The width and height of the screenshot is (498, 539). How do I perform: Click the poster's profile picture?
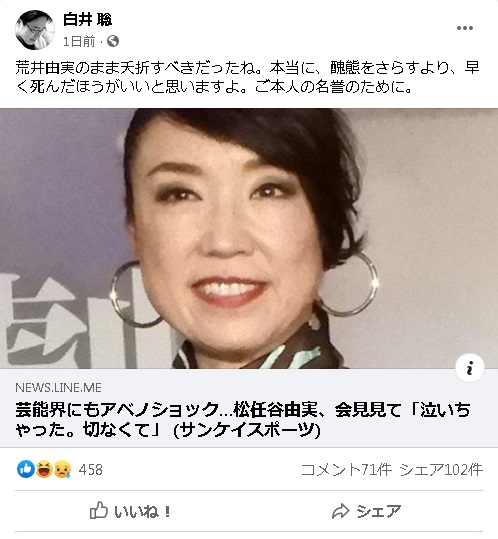coord(35,30)
